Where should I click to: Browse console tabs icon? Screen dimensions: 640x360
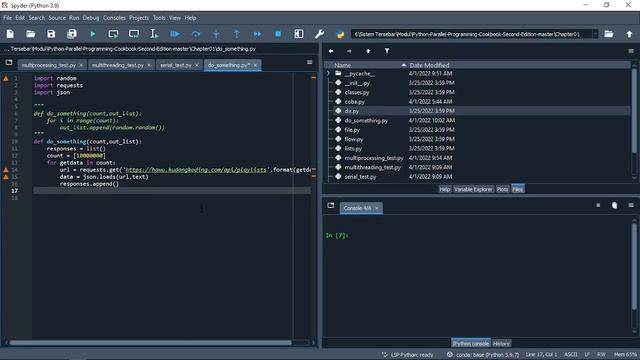point(331,205)
